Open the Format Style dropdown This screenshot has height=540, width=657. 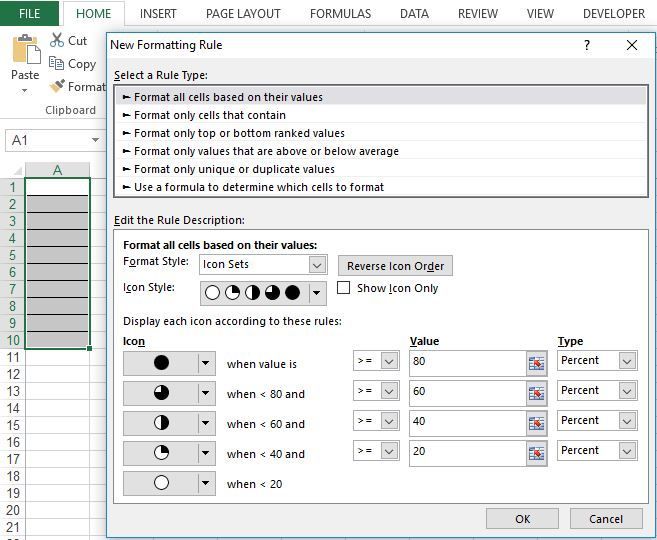click(317, 265)
